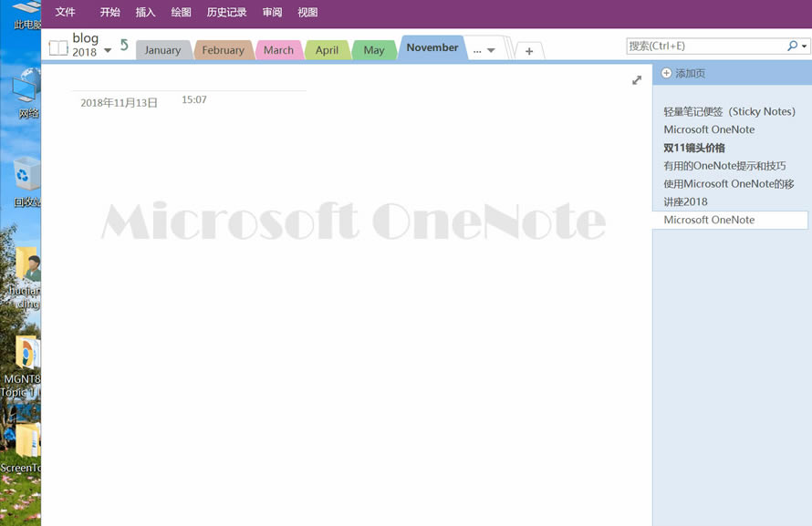This screenshot has width=812, height=526.
Task: Open the May section tab
Action: [374, 50]
